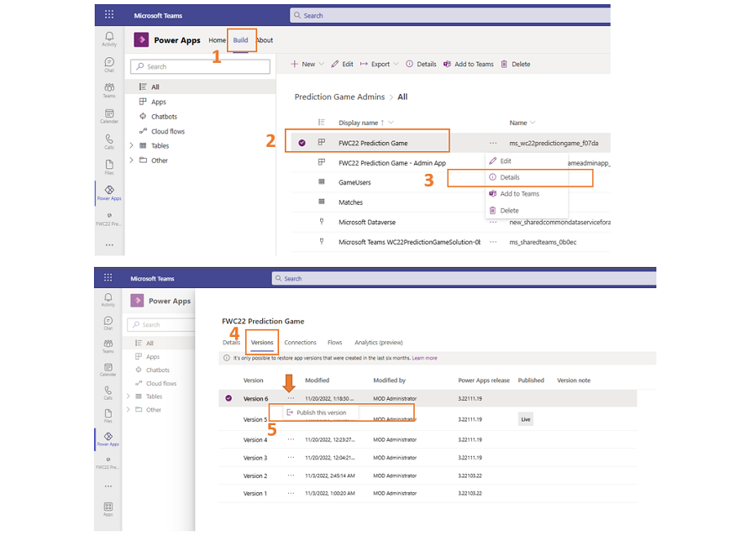This screenshot has height=541, width=756.
Task: Show more apps ellipsis in upper sidebar
Action: pos(109,245)
